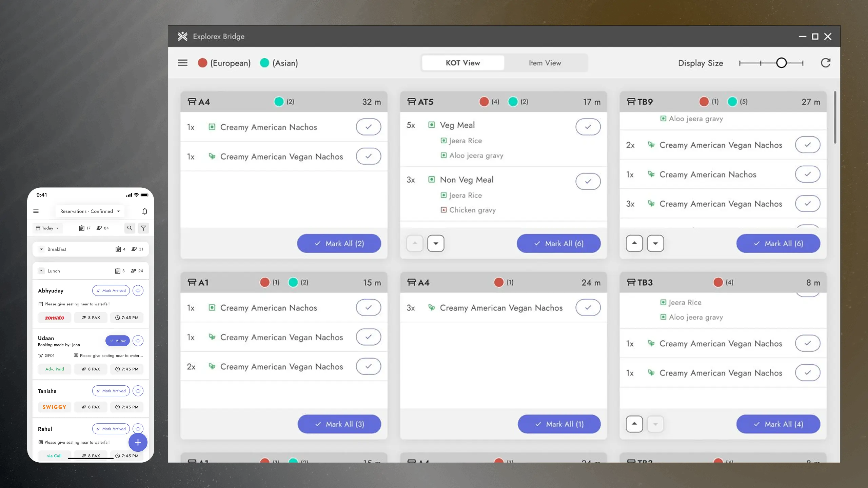Mark Rahul as arrived
The width and height of the screenshot is (868, 488).
point(111,429)
